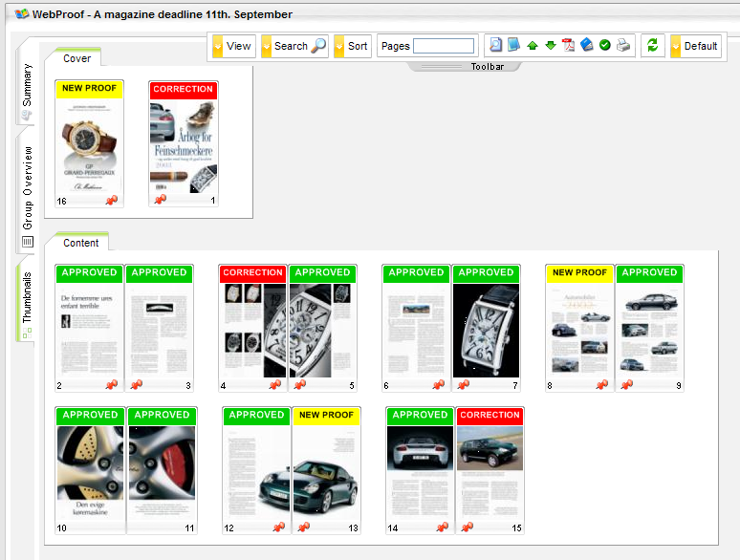Image resolution: width=740 pixels, height=560 pixels.
Task: Toggle the pin on page 2 thumbnail
Action: point(111,385)
